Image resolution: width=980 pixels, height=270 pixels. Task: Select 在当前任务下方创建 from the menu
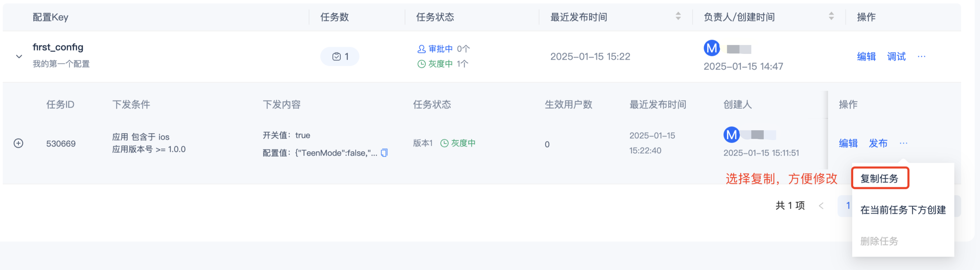coord(903,210)
